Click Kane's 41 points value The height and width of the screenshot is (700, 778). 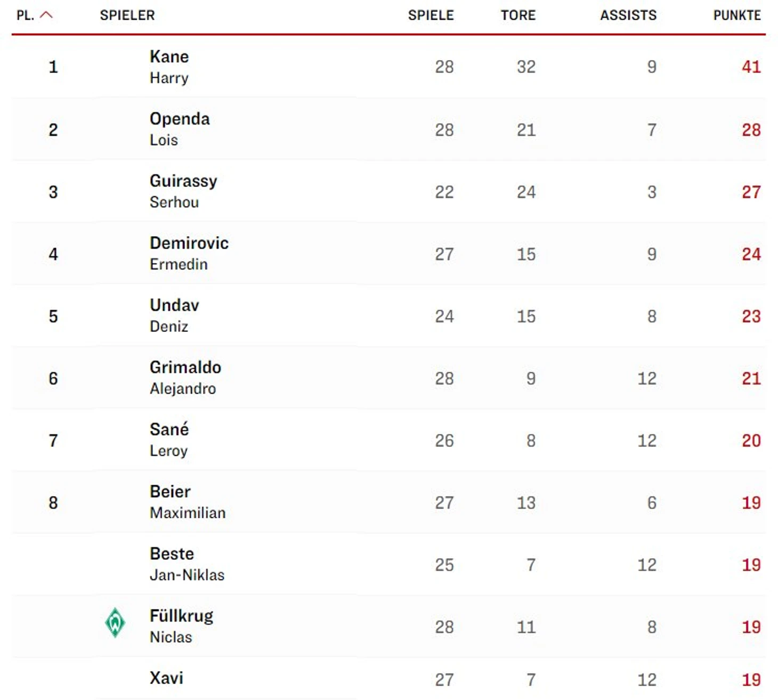pyautogui.click(x=751, y=67)
